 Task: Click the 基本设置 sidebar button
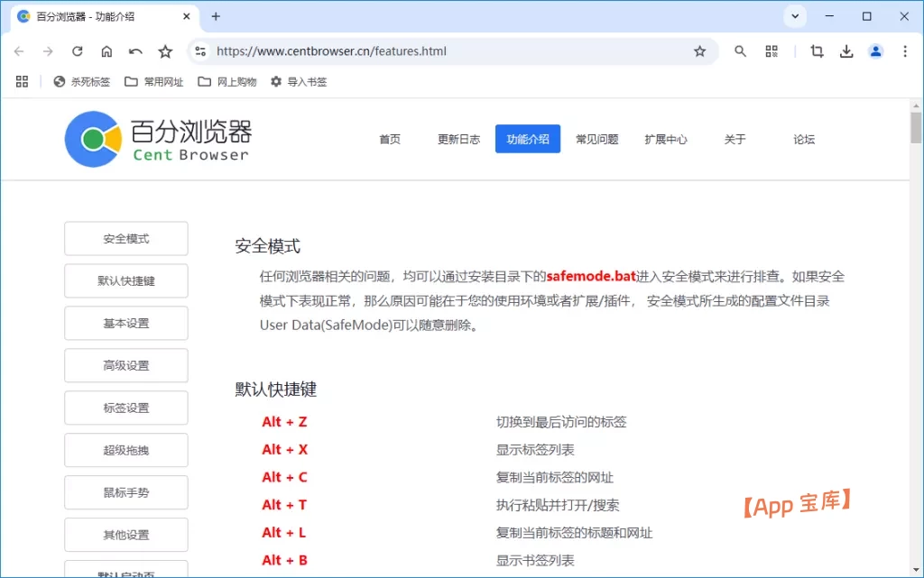126,323
